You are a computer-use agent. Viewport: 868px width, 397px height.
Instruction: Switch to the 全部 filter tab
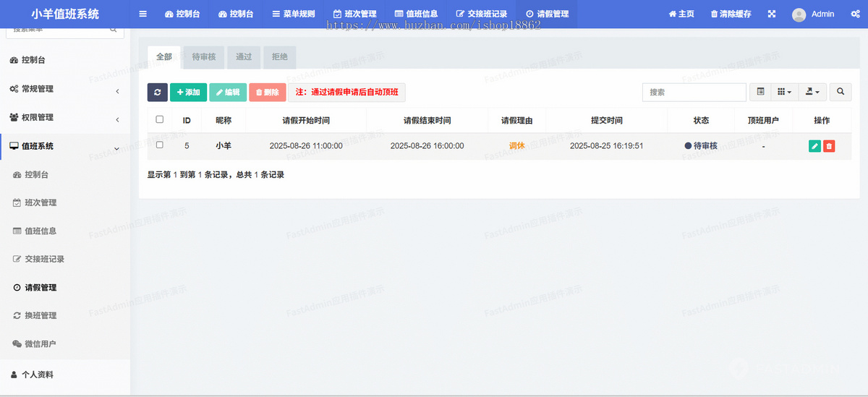pyautogui.click(x=164, y=57)
